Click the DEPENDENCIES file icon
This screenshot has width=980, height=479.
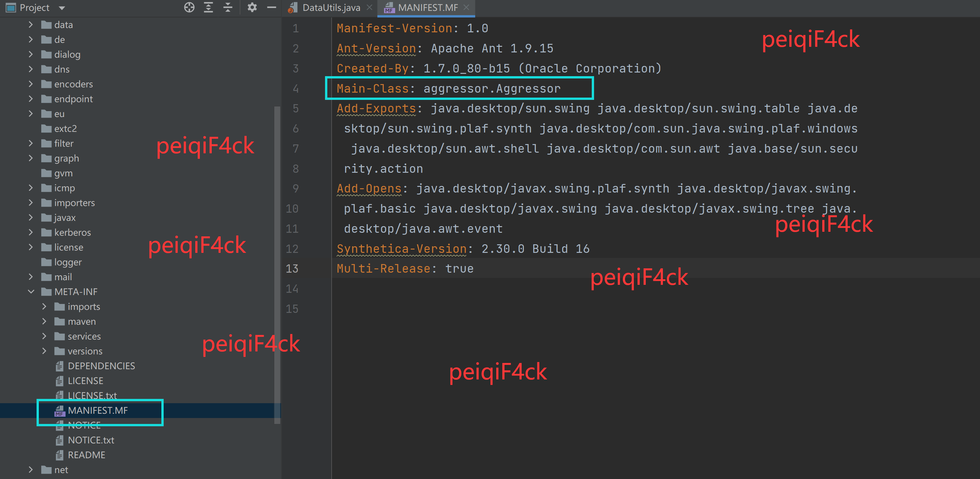[x=59, y=366]
